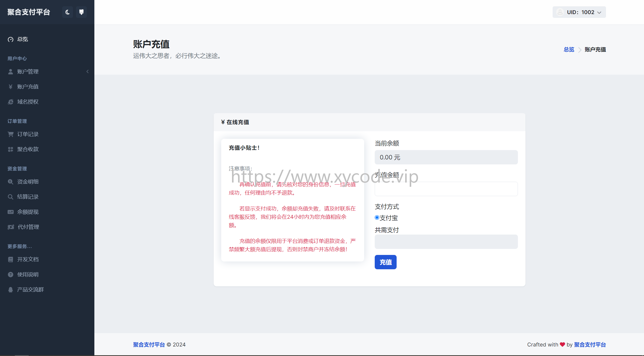Click the QR code icon beside 聚合收款
The height and width of the screenshot is (356, 644).
[11, 149]
